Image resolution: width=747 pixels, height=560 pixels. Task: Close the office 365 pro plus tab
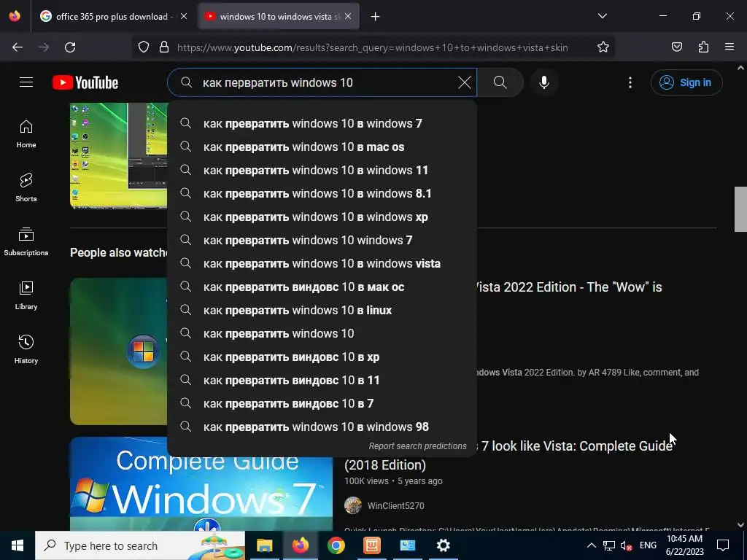click(x=184, y=16)
